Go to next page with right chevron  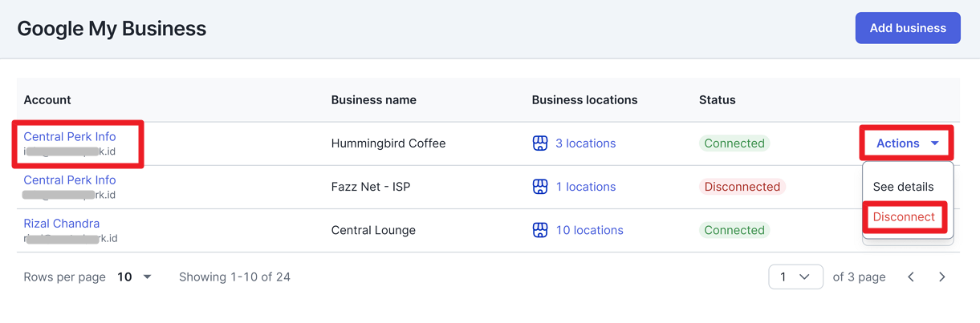[x=942, y=277]
